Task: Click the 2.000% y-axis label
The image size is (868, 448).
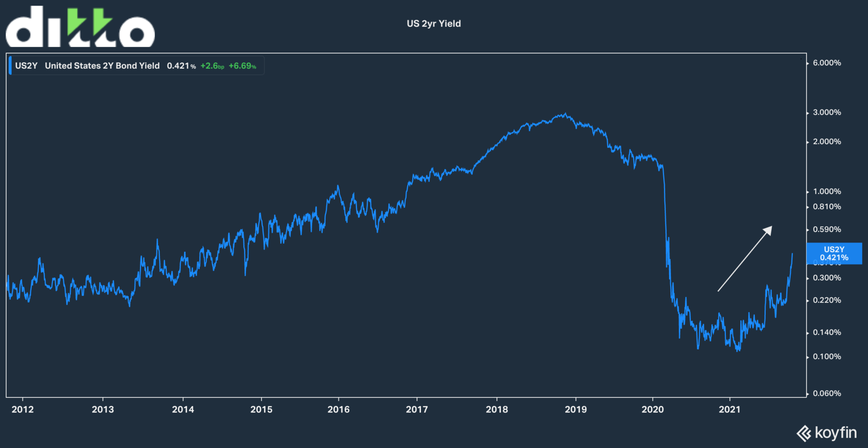Action: pyautogui.click(x=827, y=141)
